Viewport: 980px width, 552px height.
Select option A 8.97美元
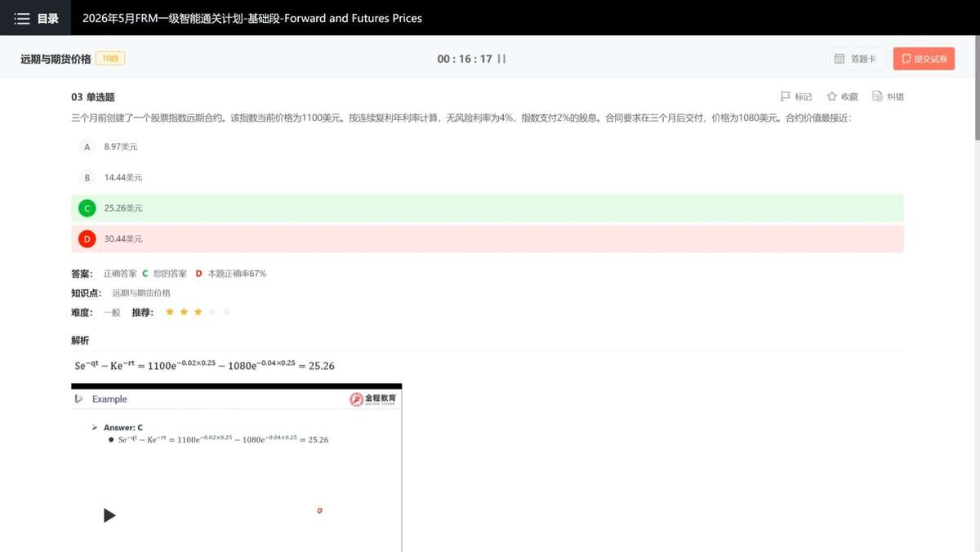coord(488,147)
